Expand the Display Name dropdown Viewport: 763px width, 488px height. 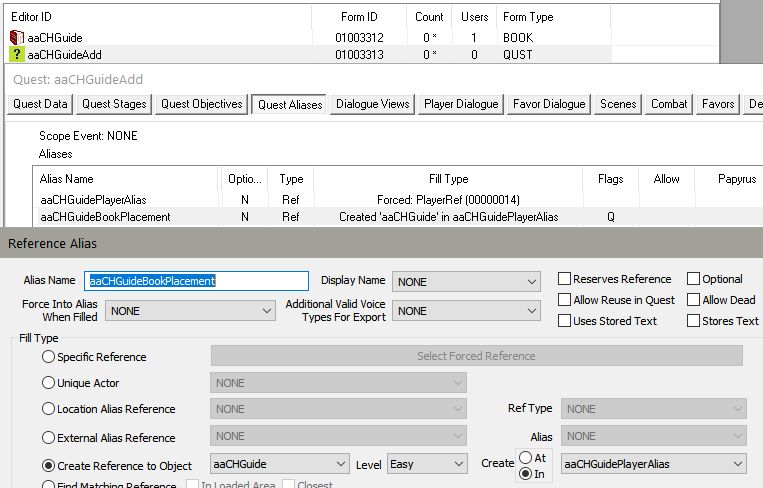pos(466,282)
